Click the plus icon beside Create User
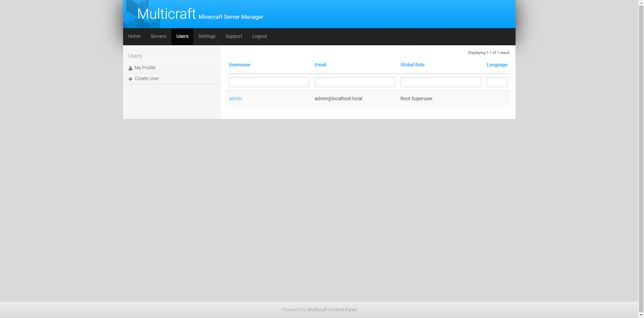Image resolution: width=644 pixels, height=318 pixels. click(x=130, y=79)
